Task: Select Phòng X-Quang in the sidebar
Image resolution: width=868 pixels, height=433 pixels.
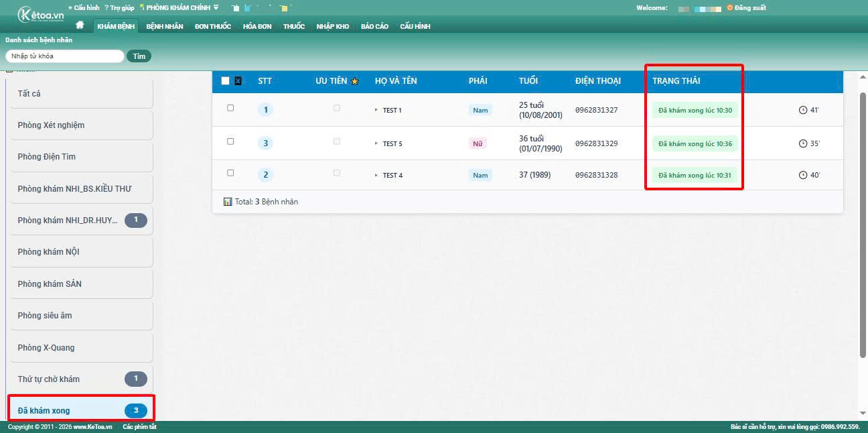Action: coord(81,348)
